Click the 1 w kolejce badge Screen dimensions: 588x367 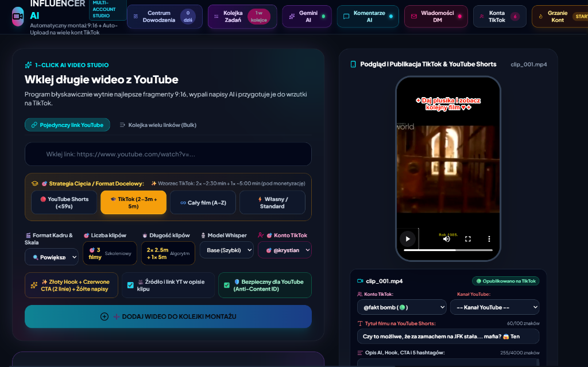(259, 17)
